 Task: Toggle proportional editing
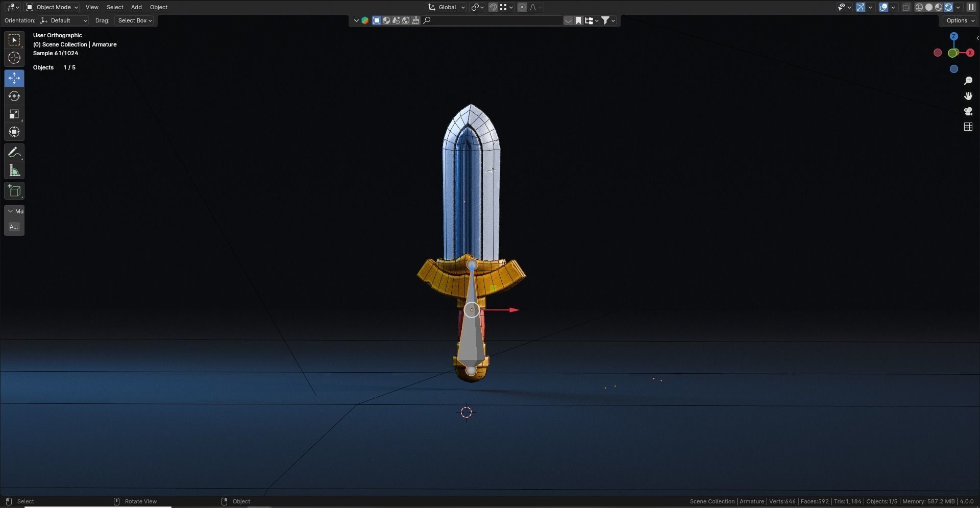522,7
